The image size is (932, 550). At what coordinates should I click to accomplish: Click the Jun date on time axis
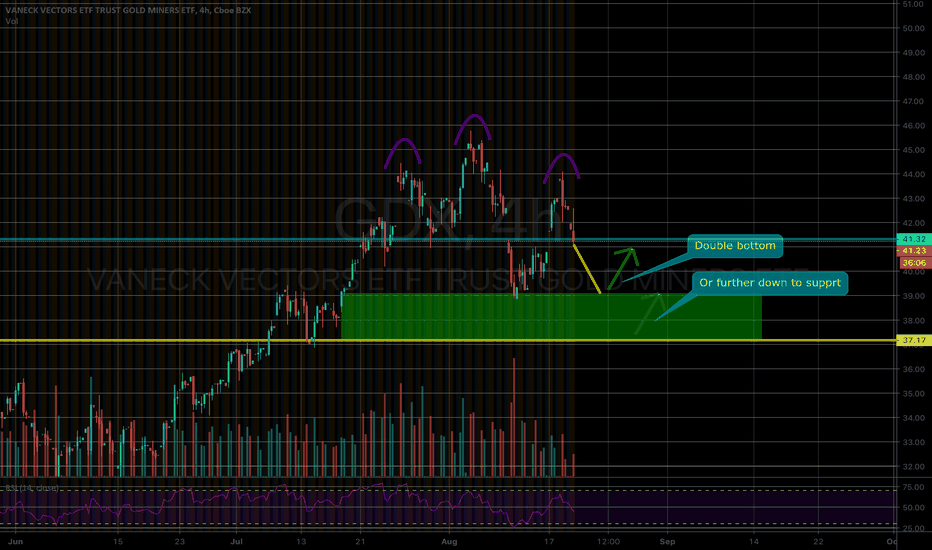[x=15, y=542]
